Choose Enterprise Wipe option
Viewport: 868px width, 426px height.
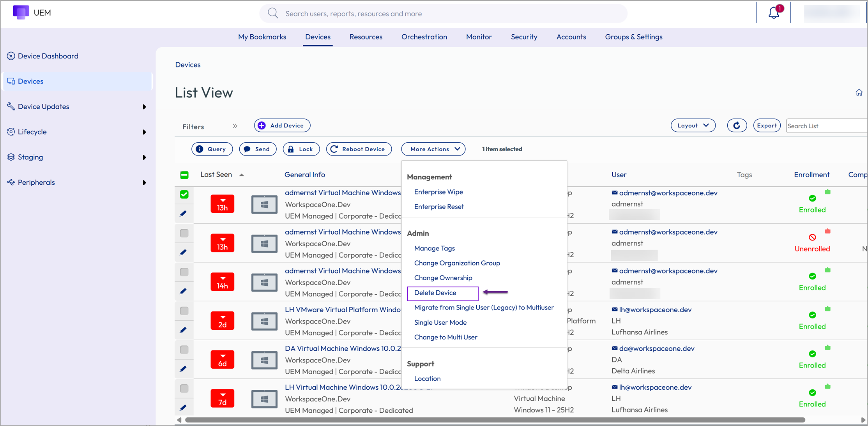tap(438, 192)
